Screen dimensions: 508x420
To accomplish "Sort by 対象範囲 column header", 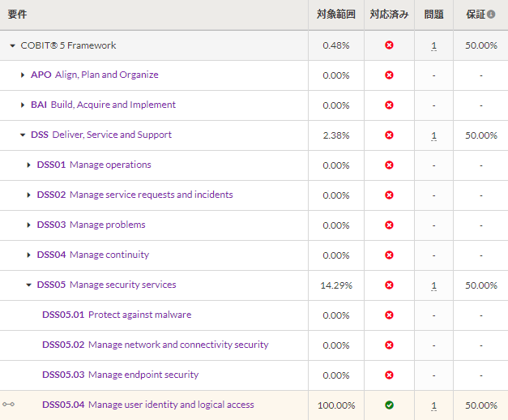I will tap(336, 15).
